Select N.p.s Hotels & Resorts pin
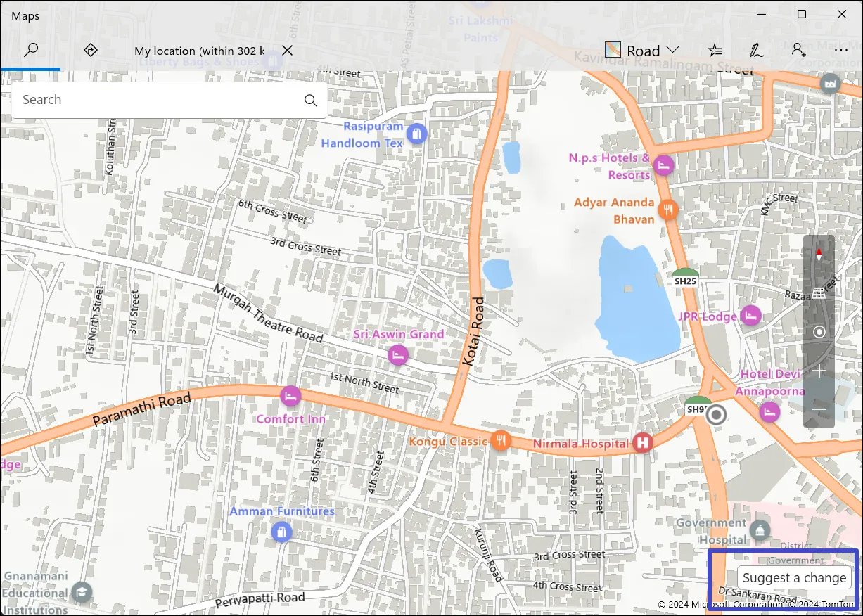Image resolution: width=863 pixels, height=616 pixels. click(663, 166)
